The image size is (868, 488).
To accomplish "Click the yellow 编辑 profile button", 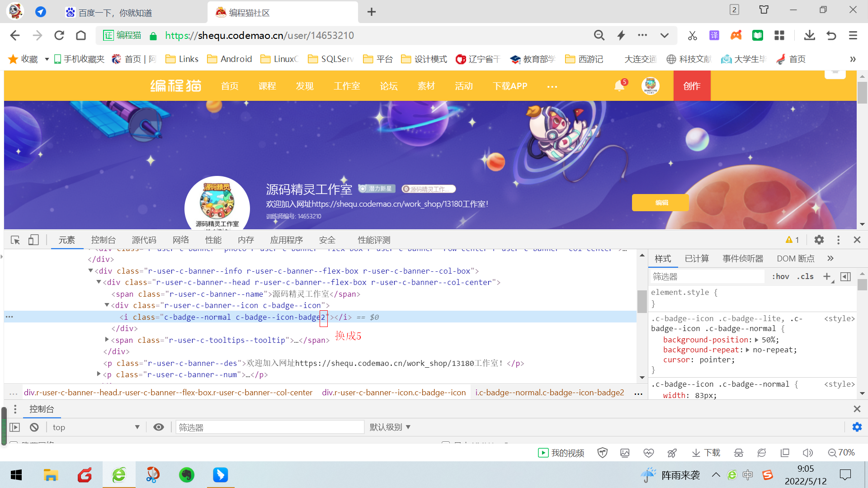I will pos(660,203).
